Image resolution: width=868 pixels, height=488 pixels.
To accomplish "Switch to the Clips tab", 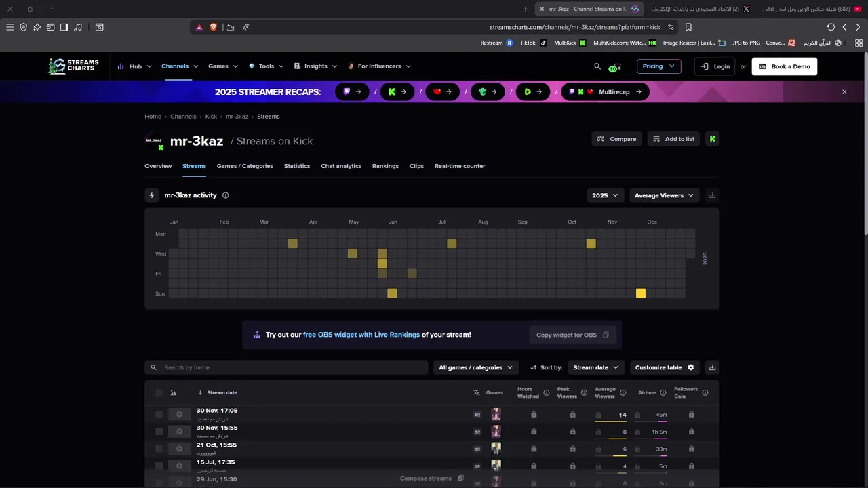I will (x=416, y=166).
